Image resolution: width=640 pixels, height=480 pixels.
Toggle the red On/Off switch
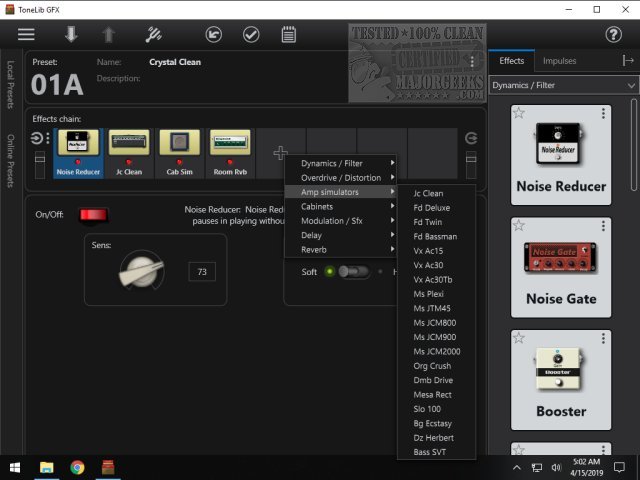click(x=92, y=214)
